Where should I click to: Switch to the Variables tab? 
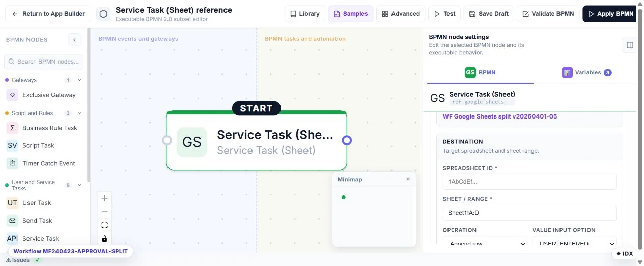coord(586,73)
